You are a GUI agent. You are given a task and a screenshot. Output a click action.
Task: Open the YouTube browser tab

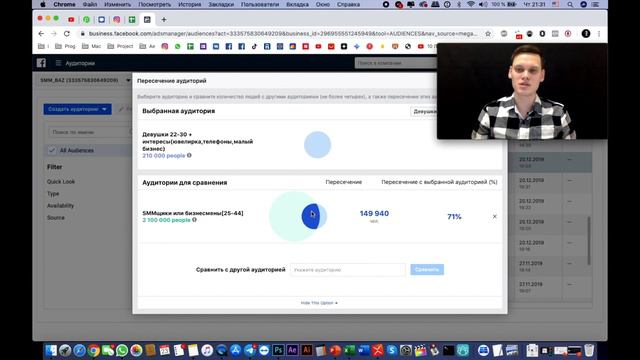71,20
